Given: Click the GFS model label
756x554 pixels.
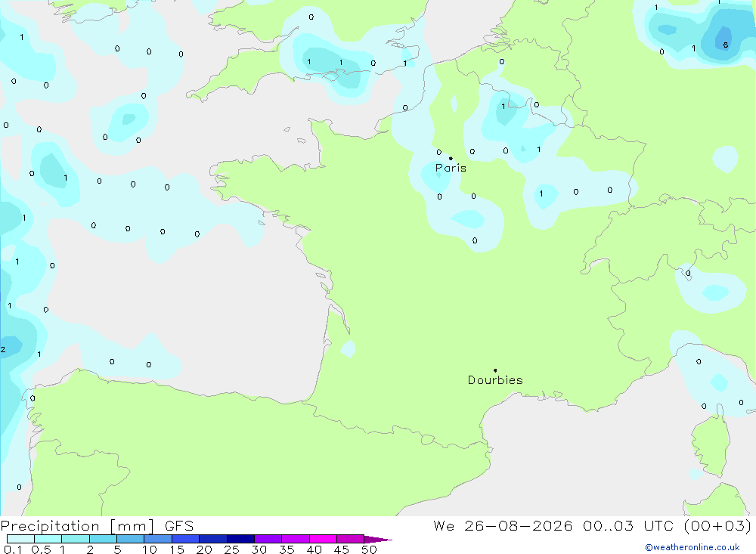Looking at the screenshot, I should point(179,526).
